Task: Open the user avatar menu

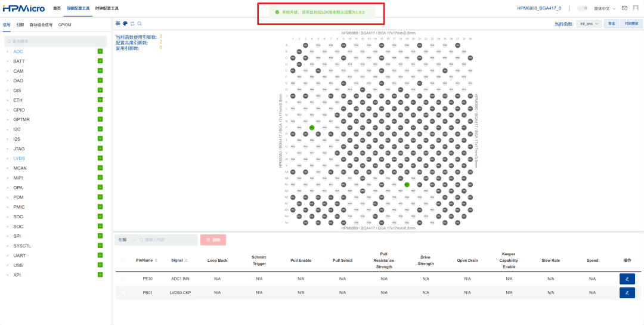Action: tap(636, 8)
